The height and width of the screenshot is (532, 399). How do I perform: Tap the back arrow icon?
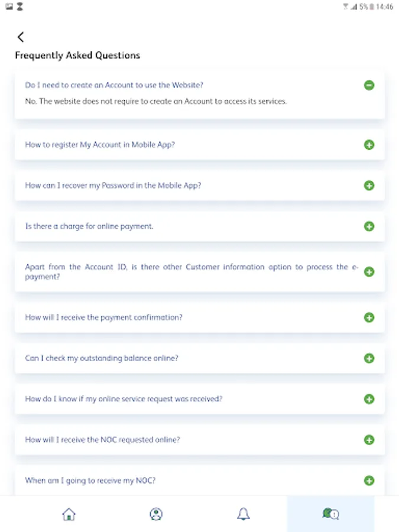click(21, 37)
